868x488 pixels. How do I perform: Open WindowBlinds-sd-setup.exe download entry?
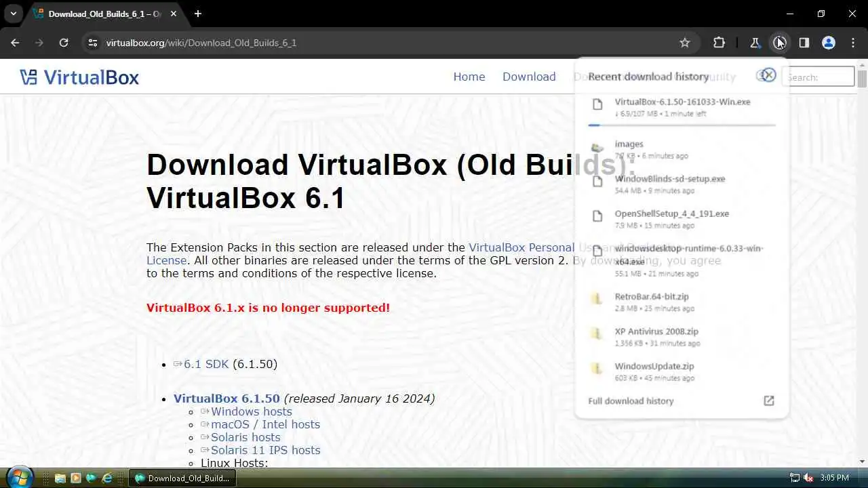pyautogui.click(x=682, y=184)
